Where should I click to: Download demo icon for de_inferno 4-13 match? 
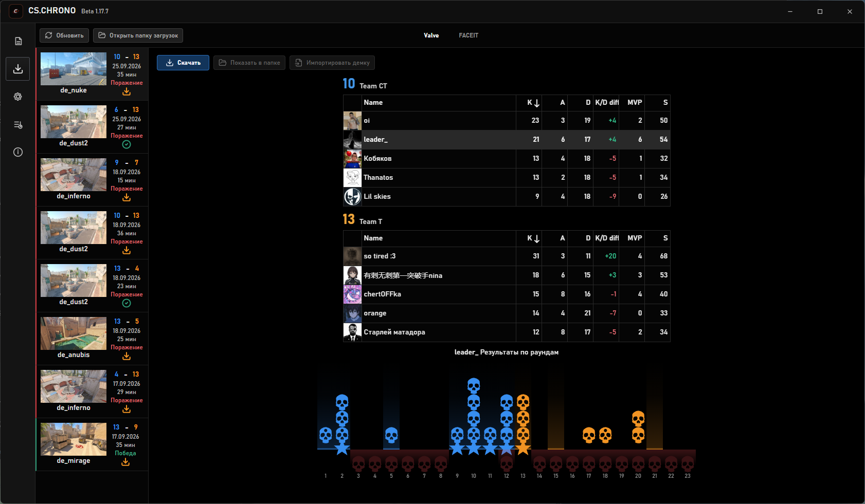pos(127,409)
